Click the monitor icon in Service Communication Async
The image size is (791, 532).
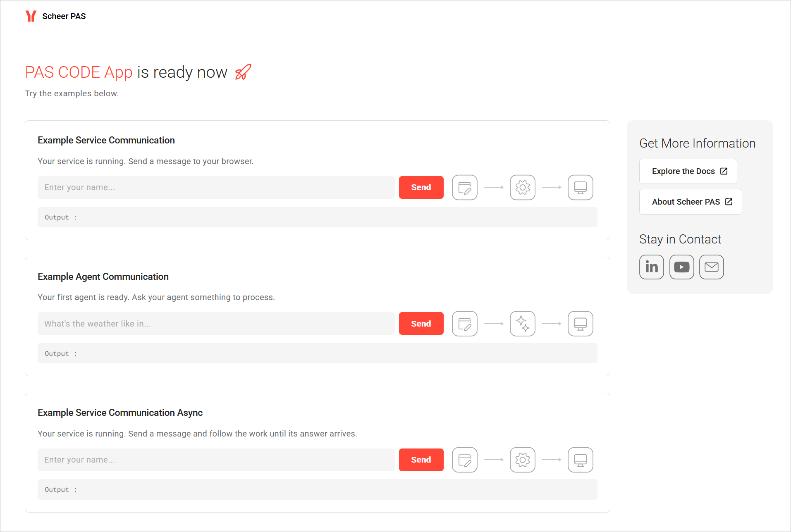(580, 460)
